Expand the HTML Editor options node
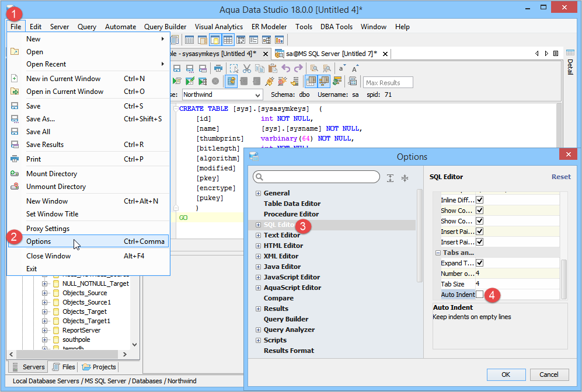Screen dimensions: 582x392 258,246
